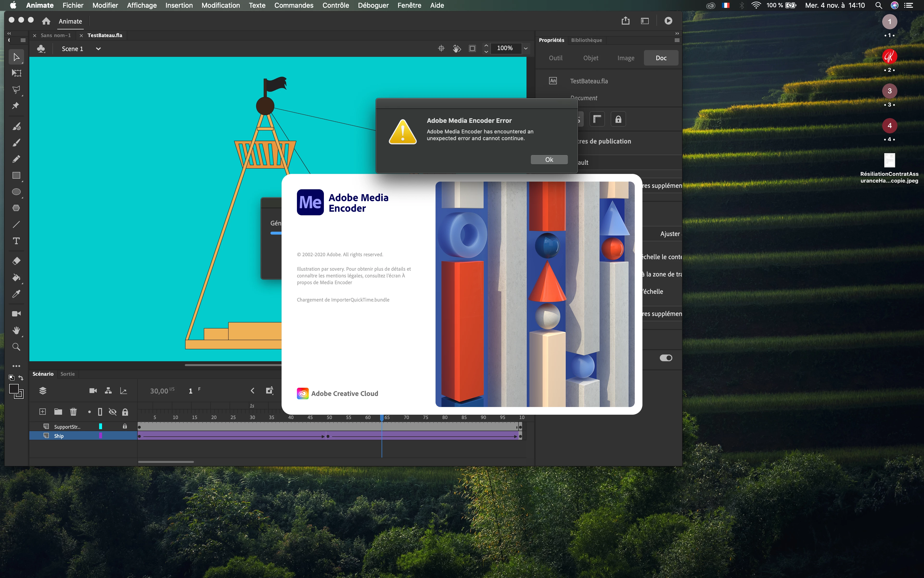Image resolution: width=924 pixels, height=578 pixels.
Task: Unlock the SupportStr layer lock
Action: pos(125,426)
